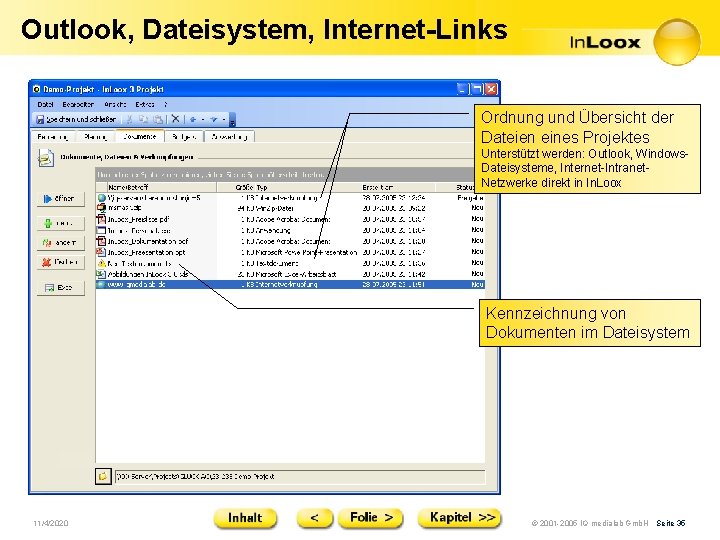Screen dimensions: 720x540
Task: Click the Neu button with plus
Action: coord(61,223)
